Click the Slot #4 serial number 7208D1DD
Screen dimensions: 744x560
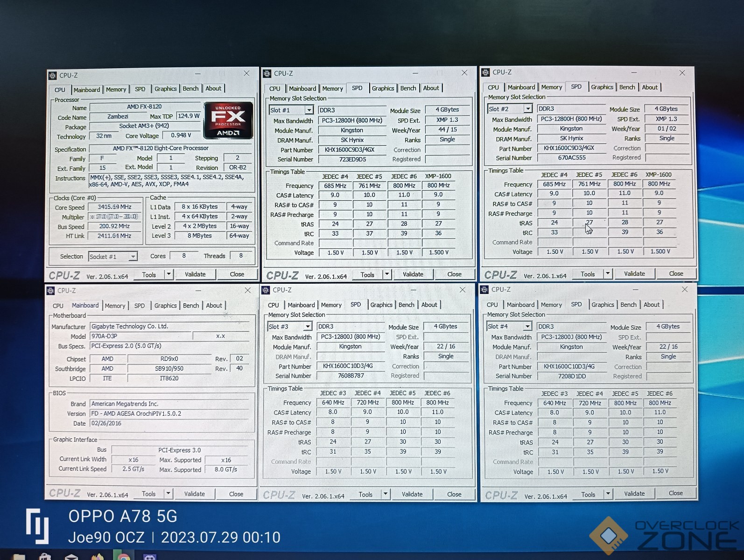click(572, 376)
